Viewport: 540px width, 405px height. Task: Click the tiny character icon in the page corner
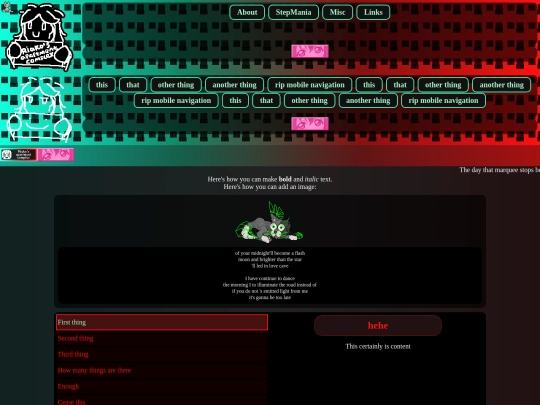coord(6,7)
